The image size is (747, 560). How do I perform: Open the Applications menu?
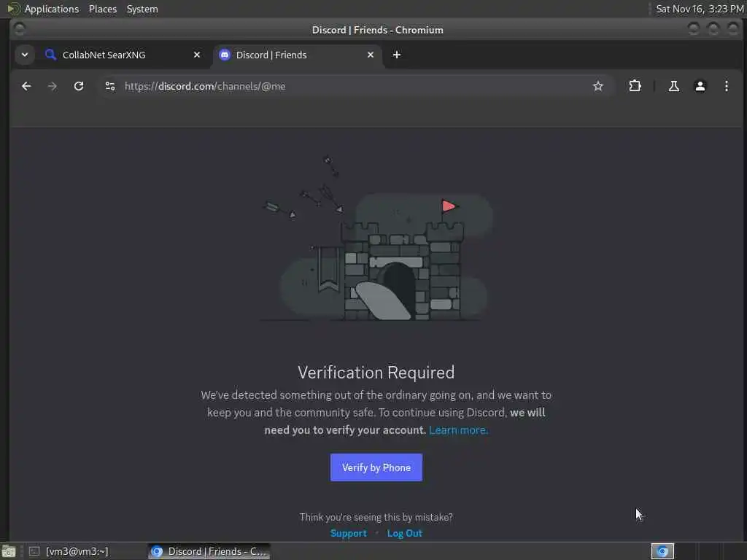click(52, 9)
